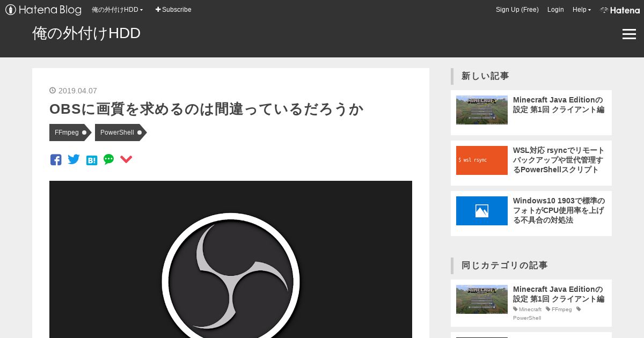Open the blog title 俺の外付けHDD

(x=86, y=33)
